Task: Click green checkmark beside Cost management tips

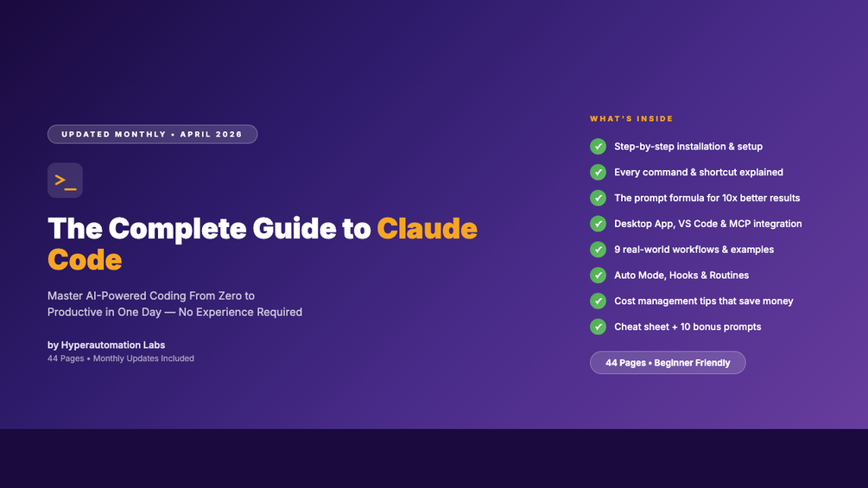Action: coord(598,301)
